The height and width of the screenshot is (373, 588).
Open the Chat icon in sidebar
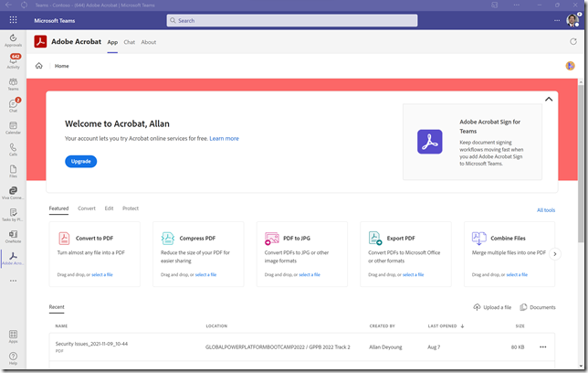pos(13,105)
